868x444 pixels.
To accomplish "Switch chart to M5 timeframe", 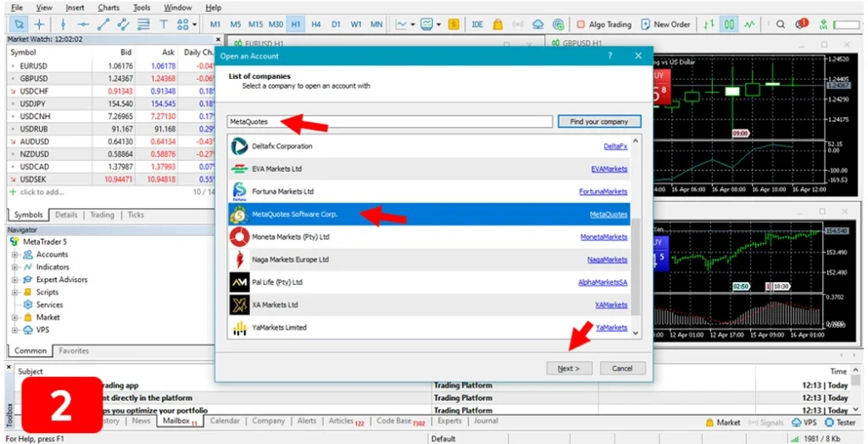I will [236, 25].
